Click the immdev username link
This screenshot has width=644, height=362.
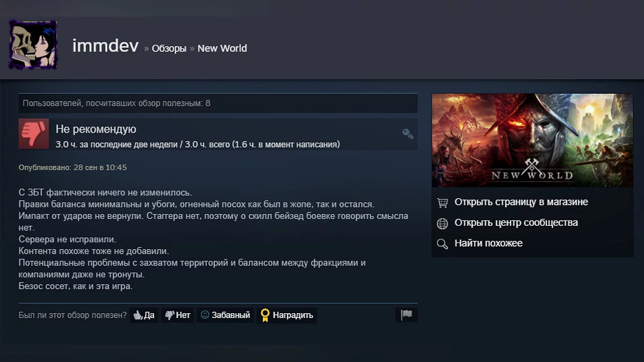click(x=106, y=47)
